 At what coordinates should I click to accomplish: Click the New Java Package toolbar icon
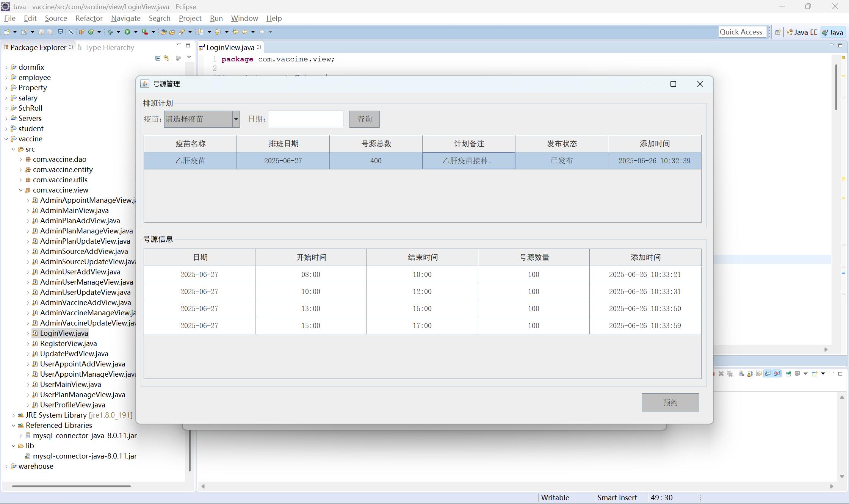[x=81, y=32]
